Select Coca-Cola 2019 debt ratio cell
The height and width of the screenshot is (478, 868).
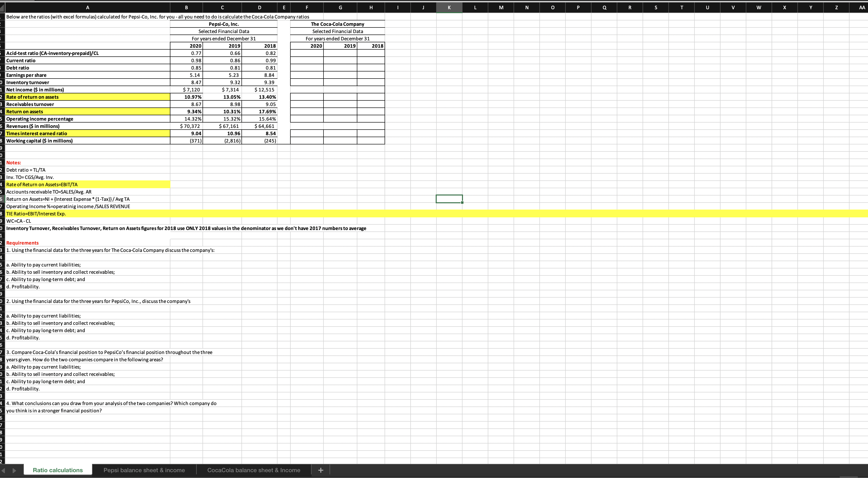(340, 68)
